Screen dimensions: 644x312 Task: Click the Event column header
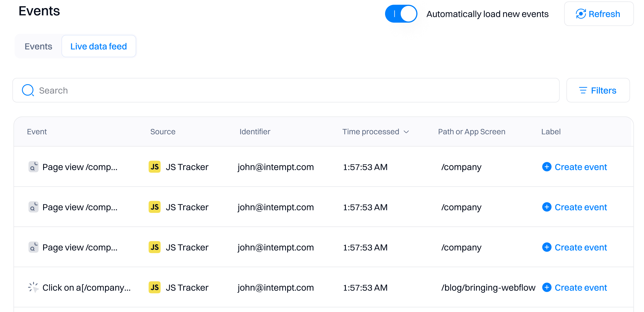[37, 132]
